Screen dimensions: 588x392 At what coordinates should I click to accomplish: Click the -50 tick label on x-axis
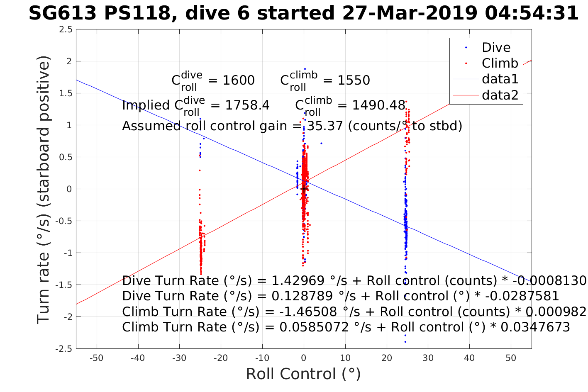pos(97,358)
